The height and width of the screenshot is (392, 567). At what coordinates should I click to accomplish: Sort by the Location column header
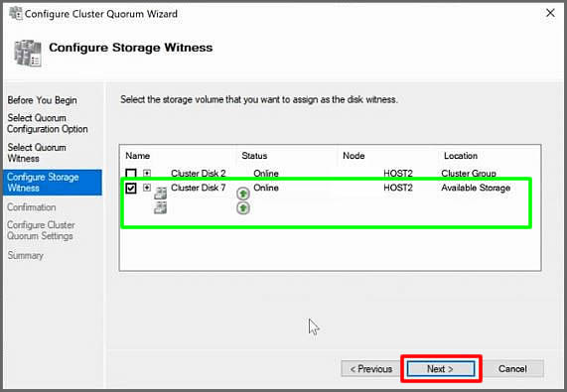(461, 156)
